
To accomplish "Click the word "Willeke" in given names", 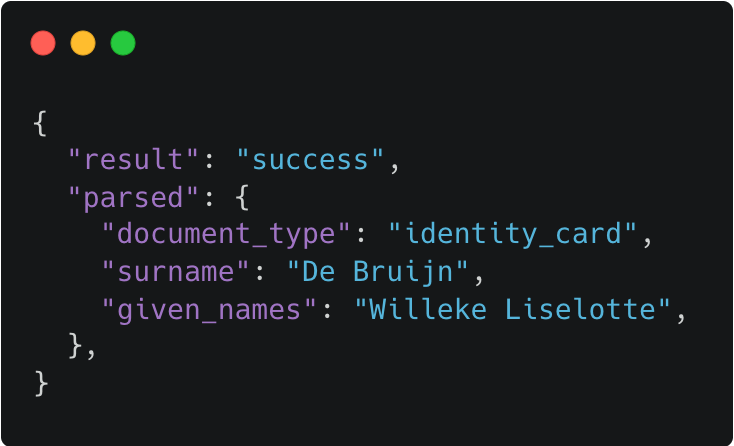I will pos(428,309).
